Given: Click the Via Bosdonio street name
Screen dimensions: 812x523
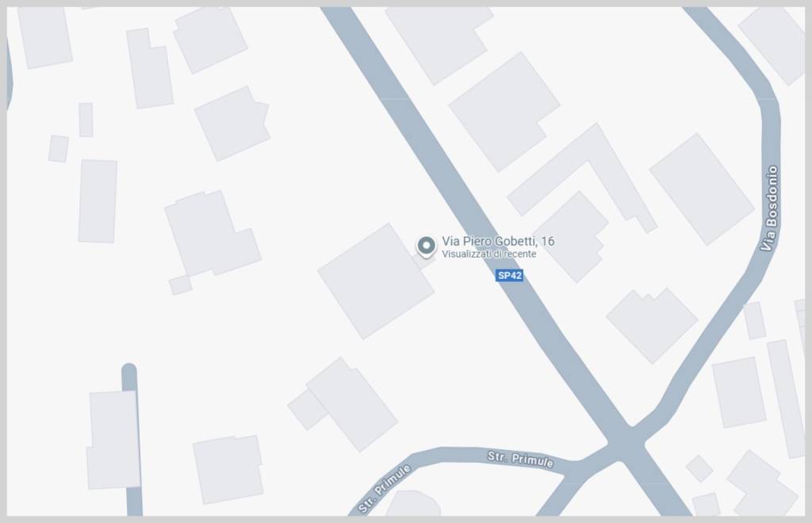Looking at the screenshot, I should coord(769,208).
